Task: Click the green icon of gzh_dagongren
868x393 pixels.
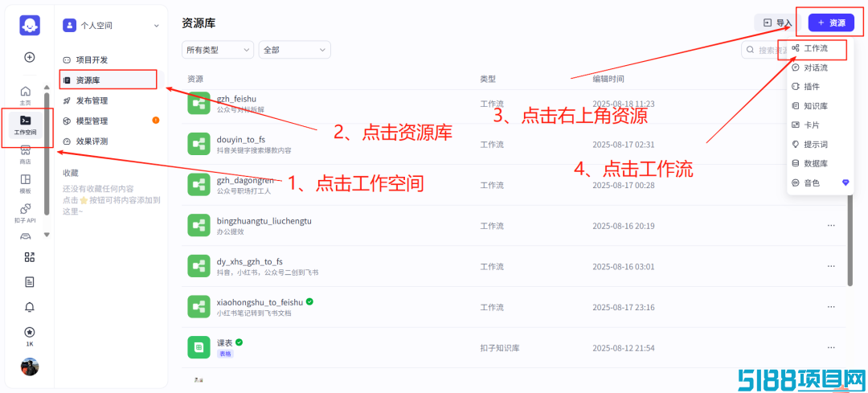Action: [x=199, y=184]
